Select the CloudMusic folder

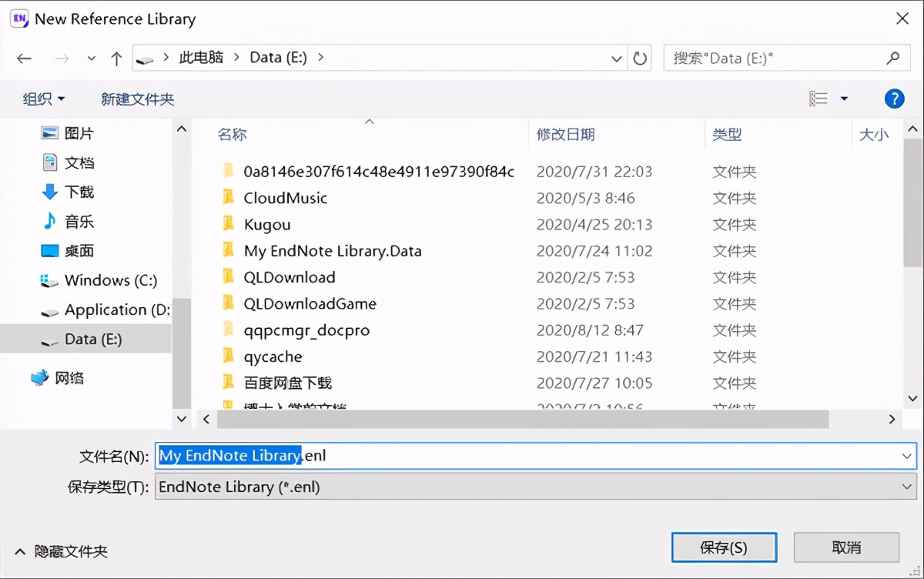pos(286,198)
